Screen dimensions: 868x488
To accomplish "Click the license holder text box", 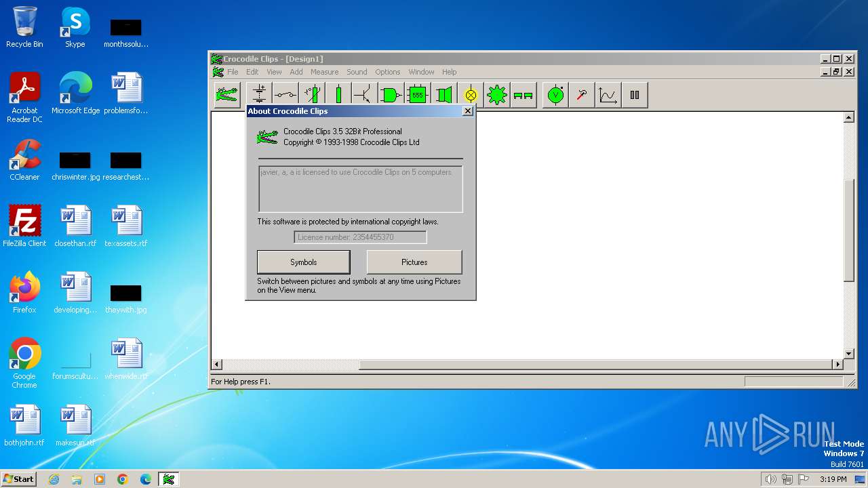I will point(361,189).
